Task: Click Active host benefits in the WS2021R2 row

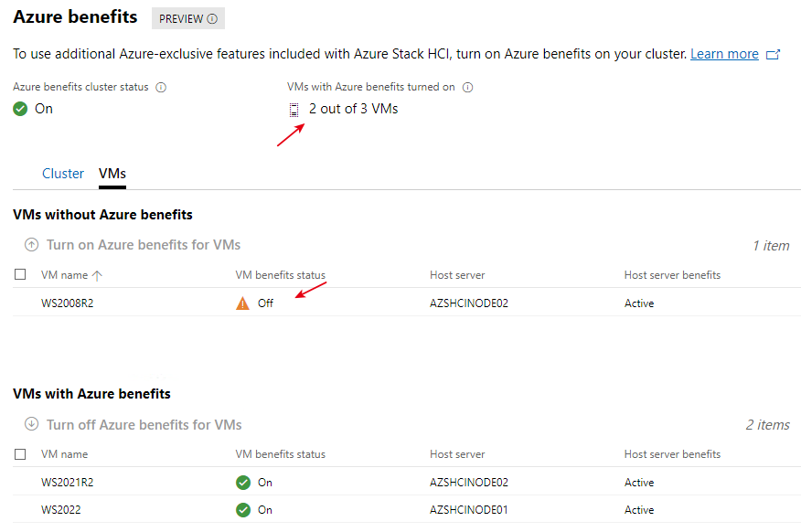Action: click(x=639, y=483)
